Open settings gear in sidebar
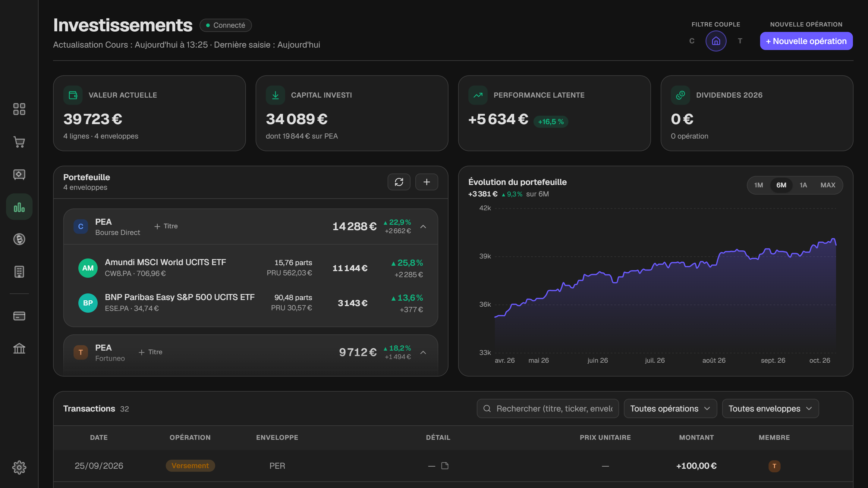 pyautogui.click(x=19, y=468)
